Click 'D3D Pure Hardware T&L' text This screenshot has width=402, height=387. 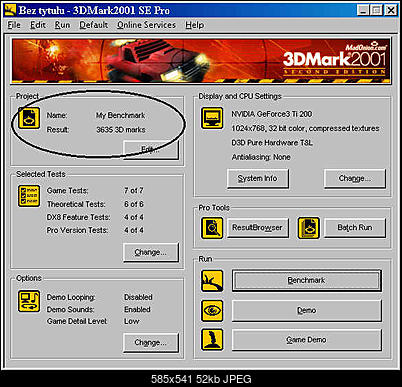272,143
